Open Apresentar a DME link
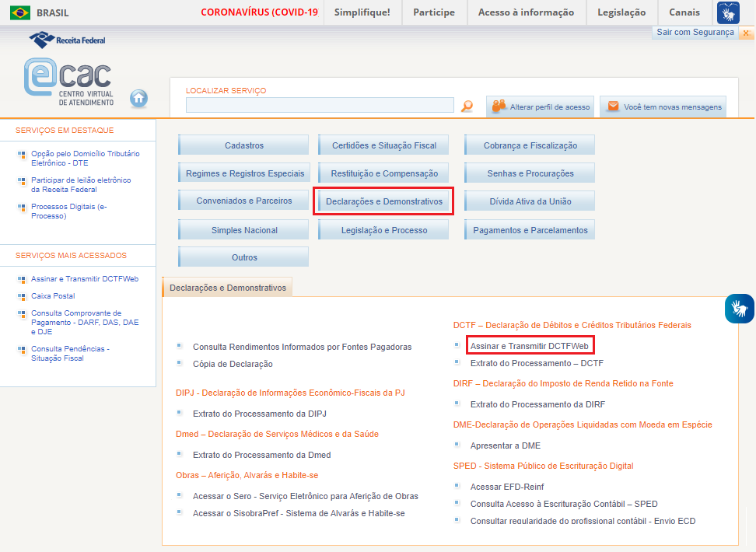Viewport: 756px width, 552px height. coord(506,445)
